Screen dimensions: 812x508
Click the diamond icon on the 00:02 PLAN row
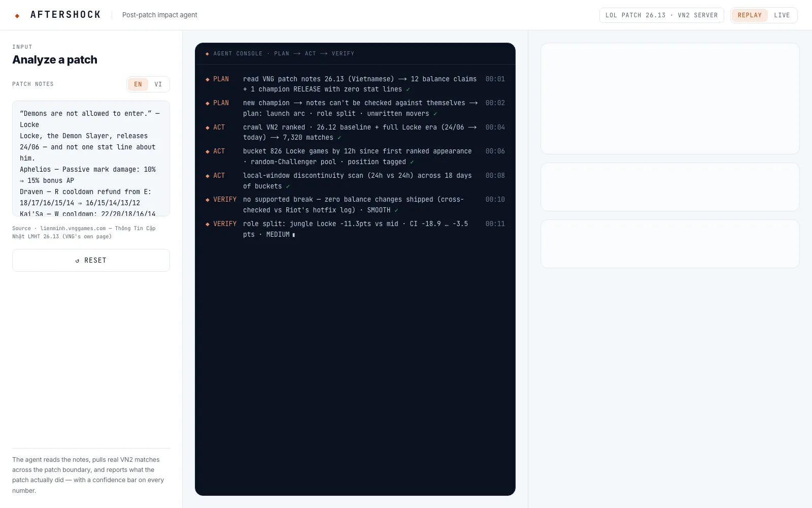click(x=208, y=103)
